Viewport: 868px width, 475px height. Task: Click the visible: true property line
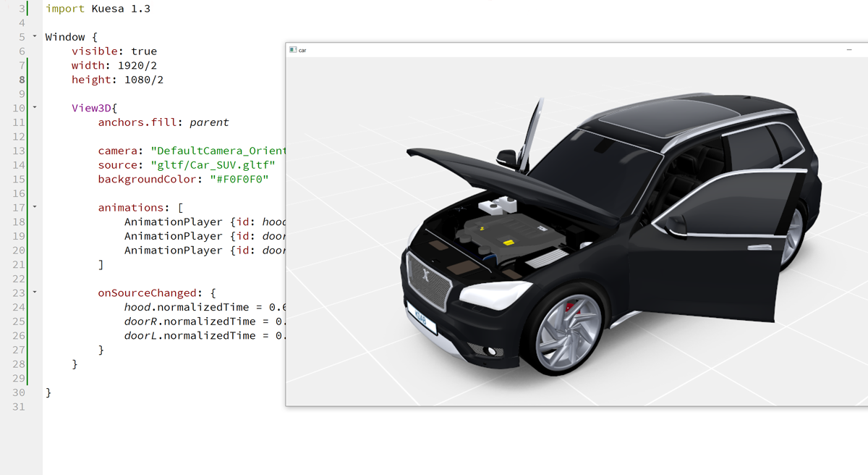pos(114,51)
